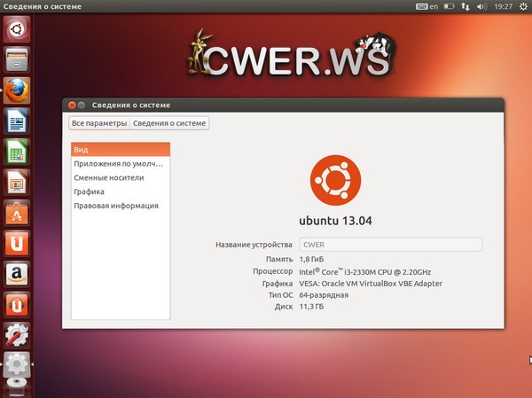Select 'Сменные носители' in sidebar
532x398 pixels.
coord(108,177)
